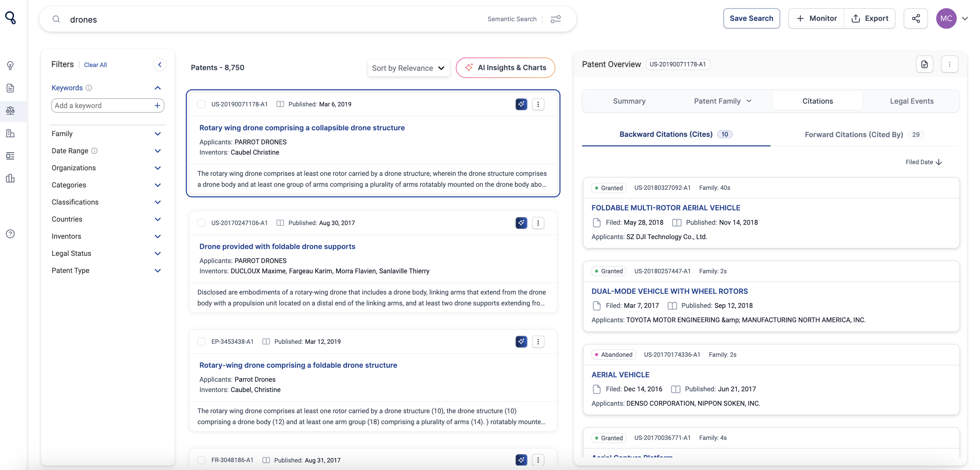Open the MC user avatar

tap(946, 18)
